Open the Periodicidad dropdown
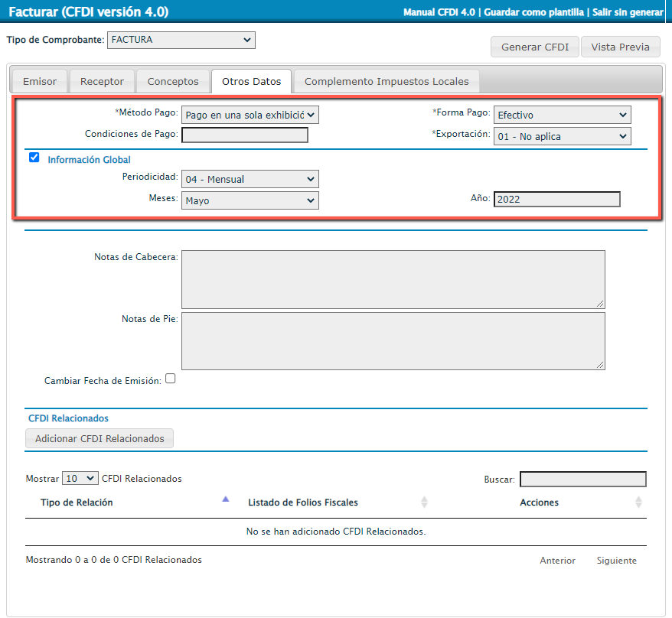 (250, 179)
